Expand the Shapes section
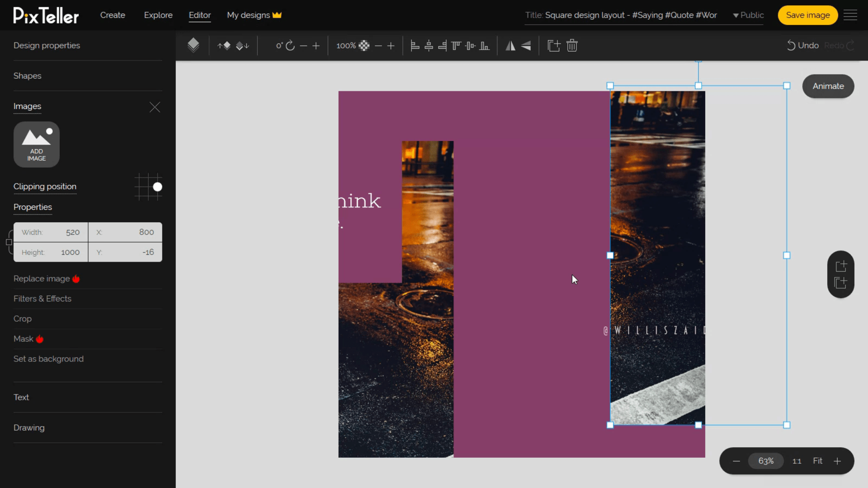The width and height of the screenshot is (868, 488). 27,75
